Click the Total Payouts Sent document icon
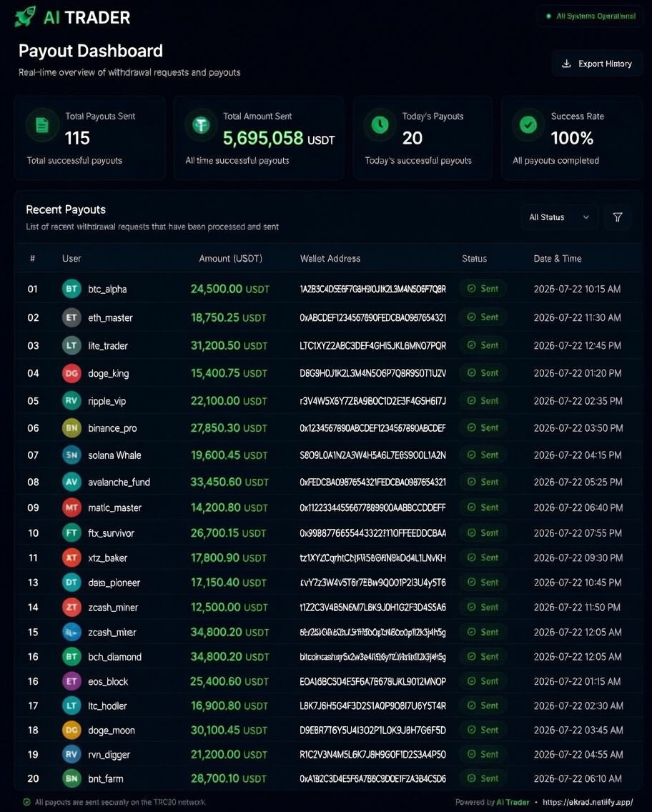The width and height of the screenshot is (652, 812). [42, 125]
